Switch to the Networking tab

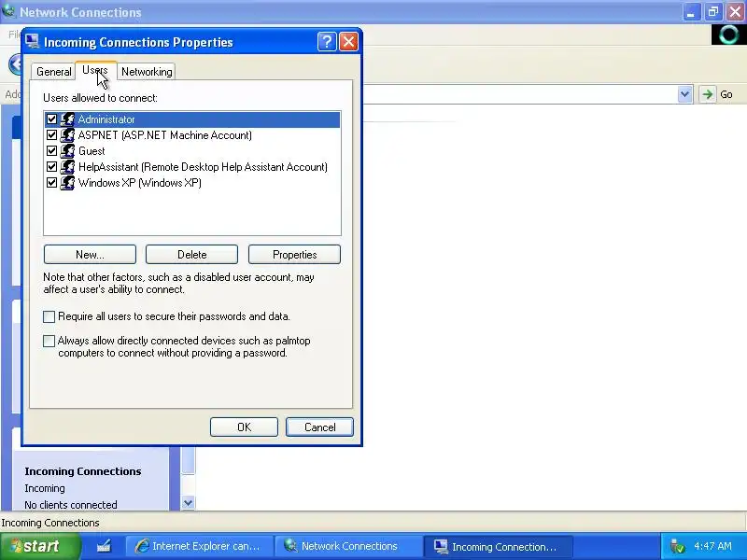(x=147, y=72)
